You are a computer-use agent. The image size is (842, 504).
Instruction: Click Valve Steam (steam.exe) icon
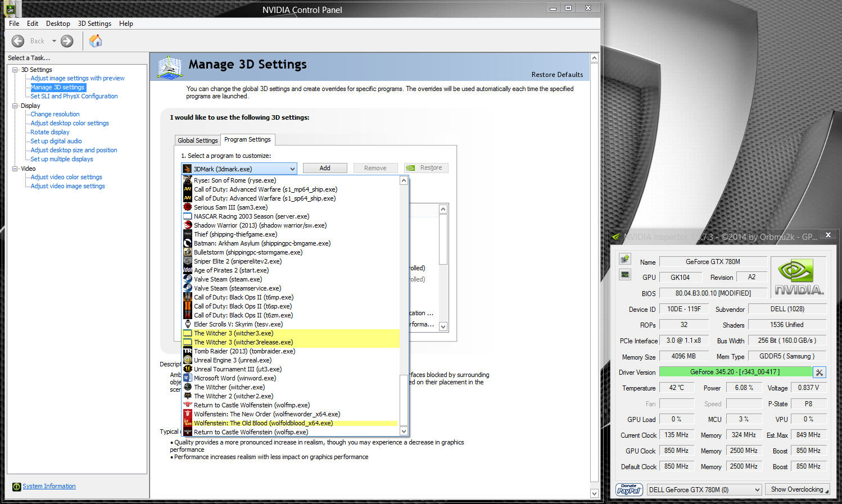tap(188, 279)
